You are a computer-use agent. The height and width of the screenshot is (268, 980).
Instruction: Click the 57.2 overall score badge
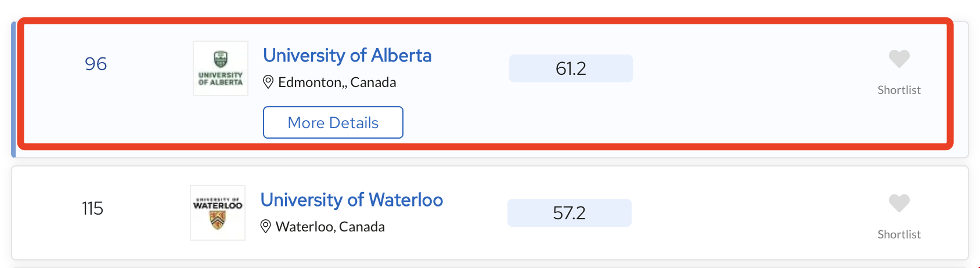pyautogui.click(x=569, y=213)
